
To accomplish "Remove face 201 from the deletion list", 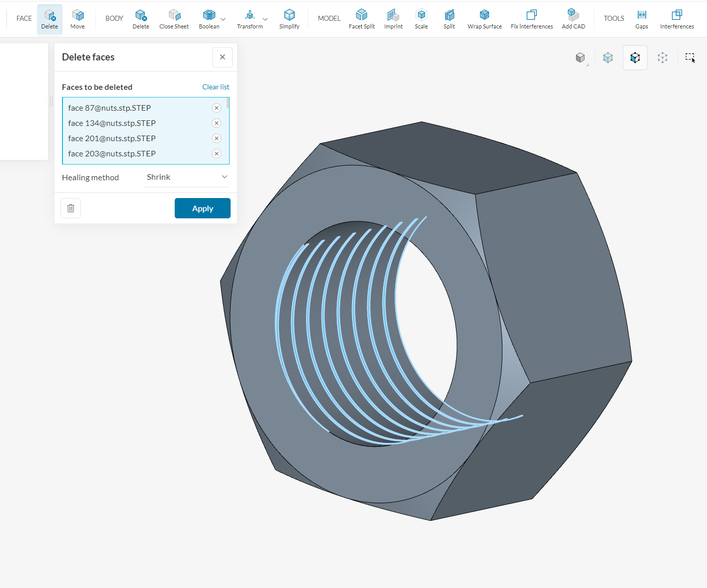I will [216, 138].
